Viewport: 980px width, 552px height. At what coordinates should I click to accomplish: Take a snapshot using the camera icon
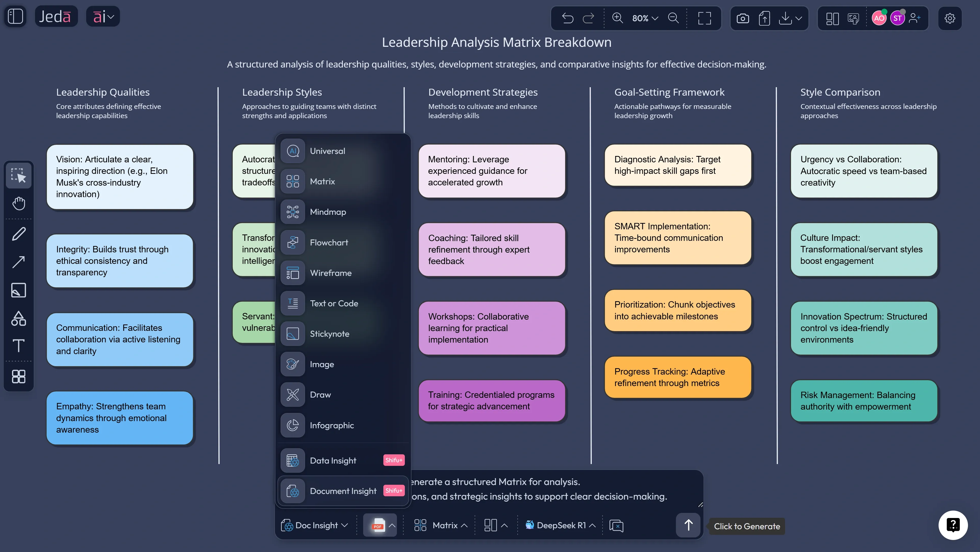coord(743,18)
